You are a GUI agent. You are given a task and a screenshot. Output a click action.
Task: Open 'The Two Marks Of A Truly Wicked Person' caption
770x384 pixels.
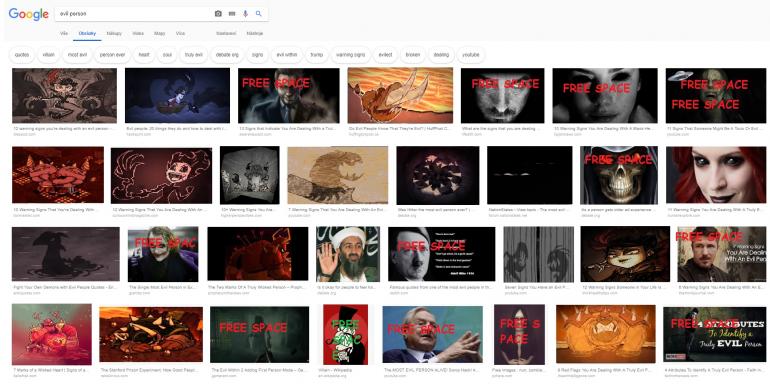[256, 287]
